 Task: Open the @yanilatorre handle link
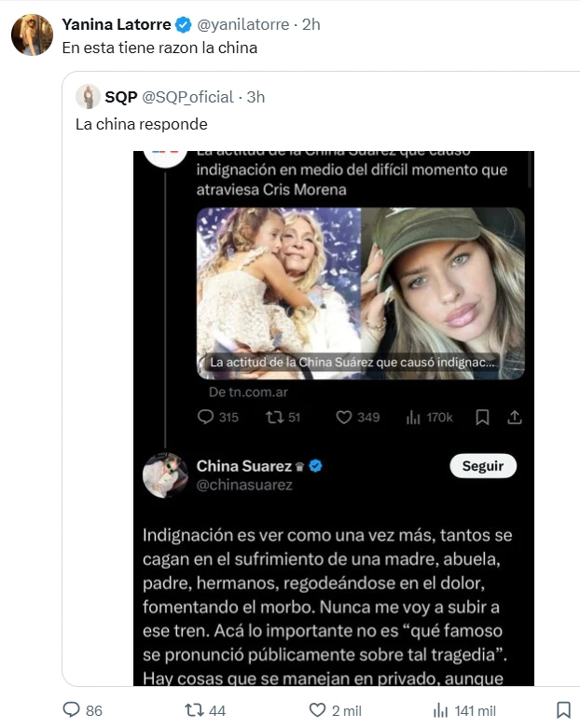tap(242, 24)
